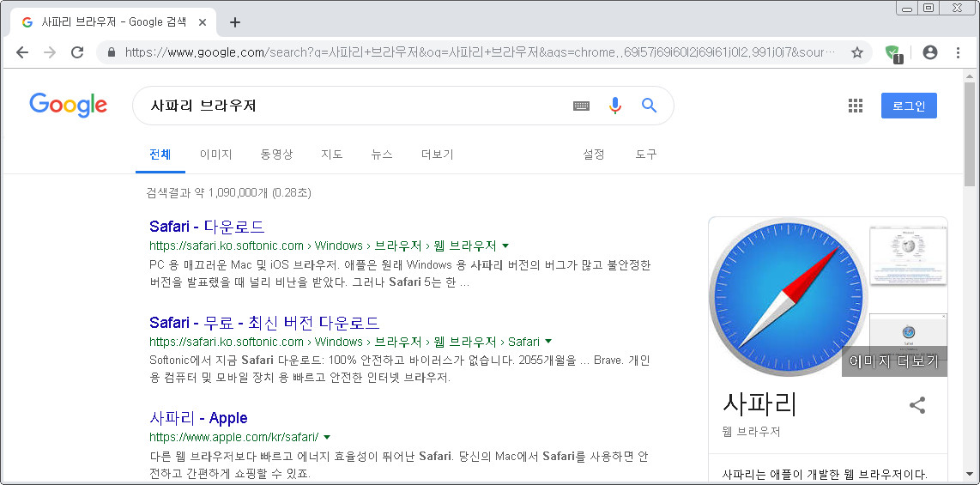Click the Google logo

(68, 105)
